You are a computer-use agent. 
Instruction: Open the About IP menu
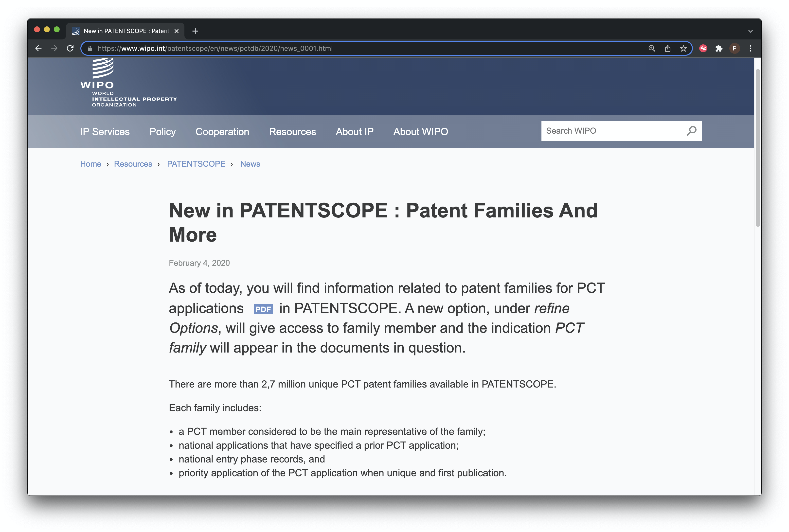click(x=354, y=131)
